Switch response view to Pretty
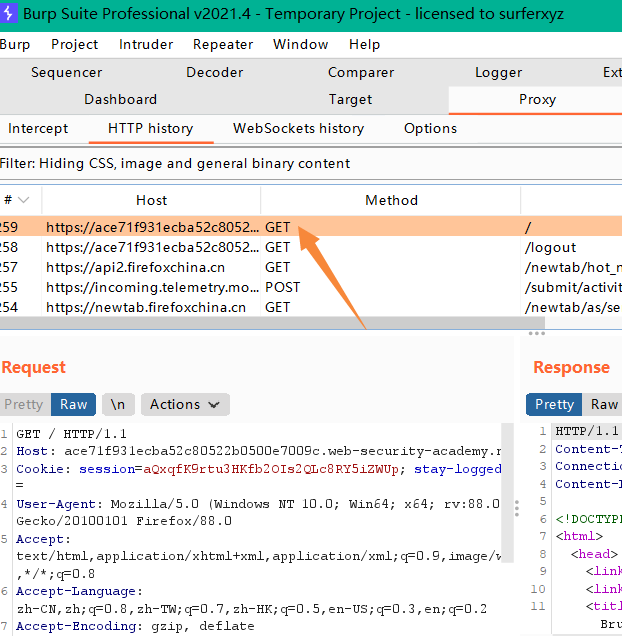This screenshot has width=622, height=636. 554,404
